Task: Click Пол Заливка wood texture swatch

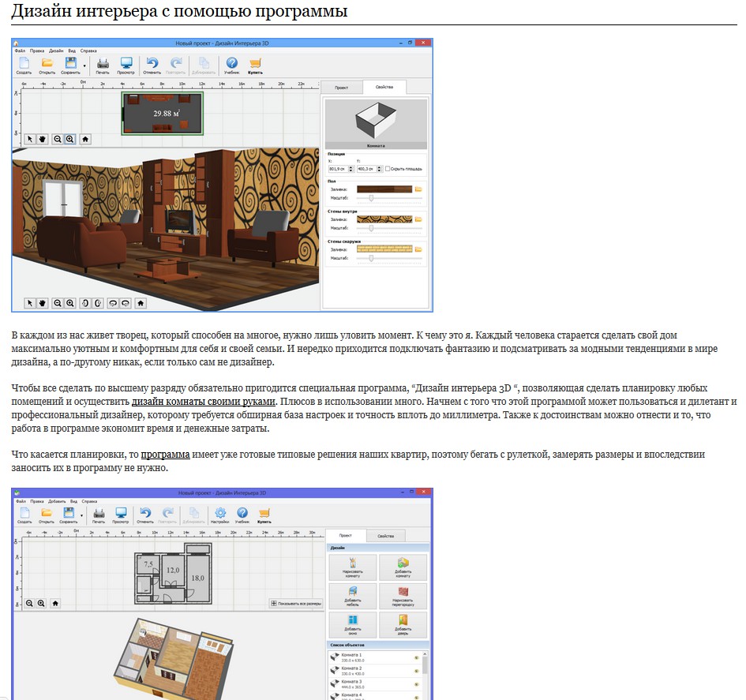Action: [384, 189]
